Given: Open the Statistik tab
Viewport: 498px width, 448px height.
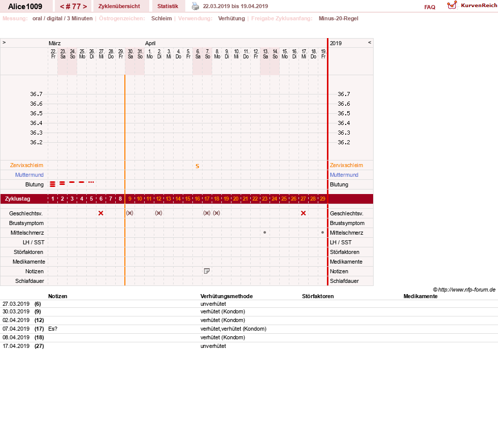Looking at the screenshot, I should click(168, 7).
